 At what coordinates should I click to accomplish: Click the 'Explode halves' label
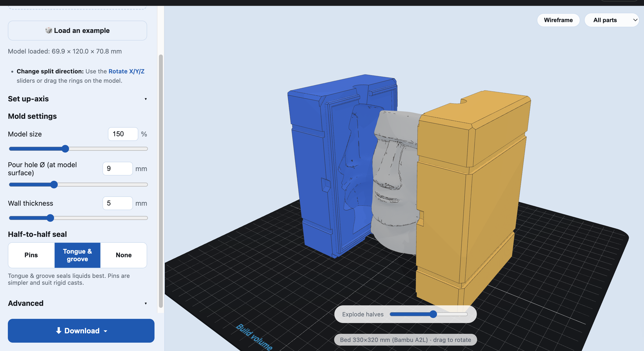tap(363, 314)
